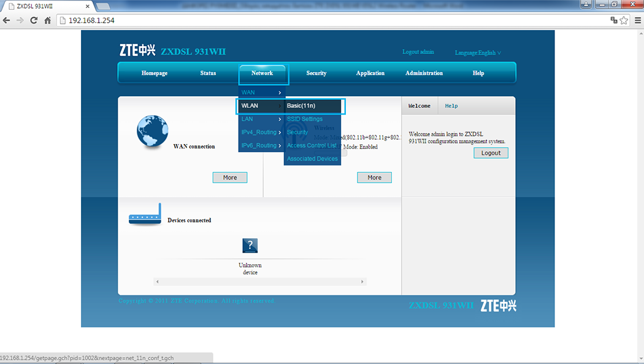
Task: Open the browser home page icon
Action: [48, 20]
